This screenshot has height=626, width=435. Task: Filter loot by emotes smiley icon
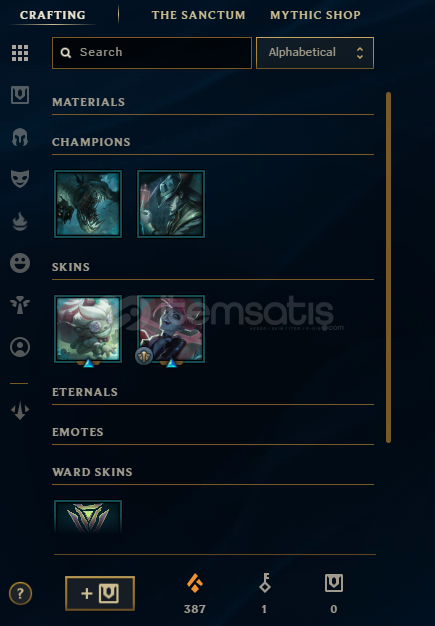point(20,263)
